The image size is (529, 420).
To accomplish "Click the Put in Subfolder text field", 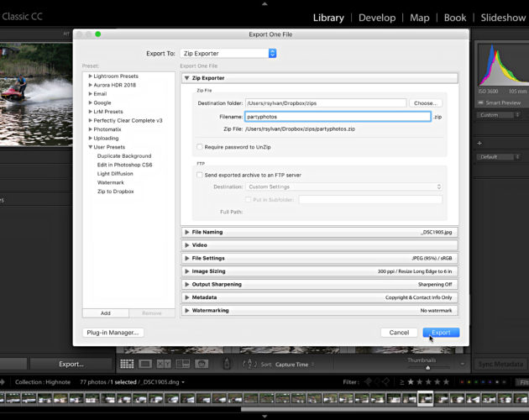I will 370,200.
